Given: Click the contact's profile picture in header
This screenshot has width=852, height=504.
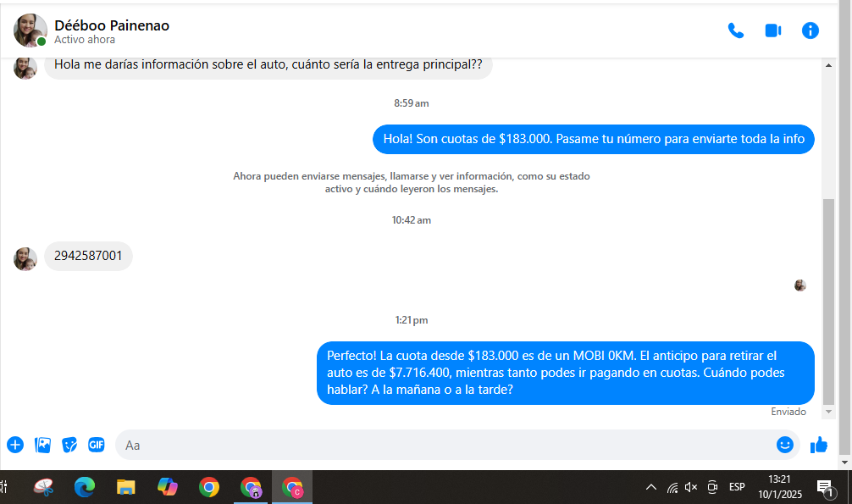Looking at the screenshot, I should [x=30, y=30].
